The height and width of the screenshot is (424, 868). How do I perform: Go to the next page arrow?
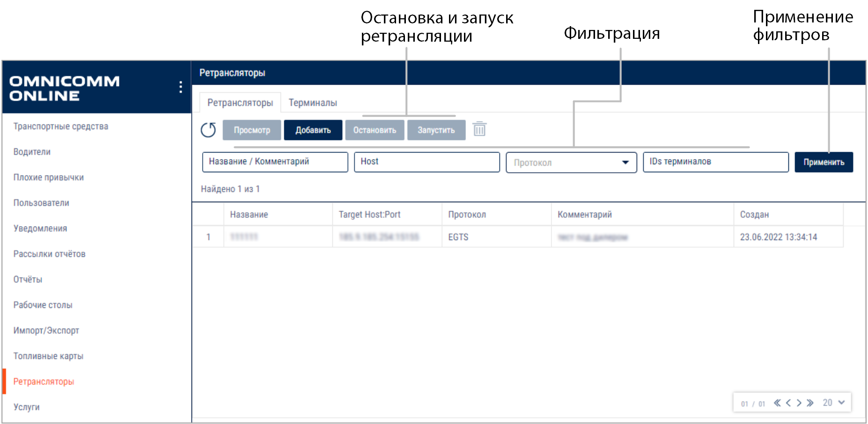pos(799,403)
